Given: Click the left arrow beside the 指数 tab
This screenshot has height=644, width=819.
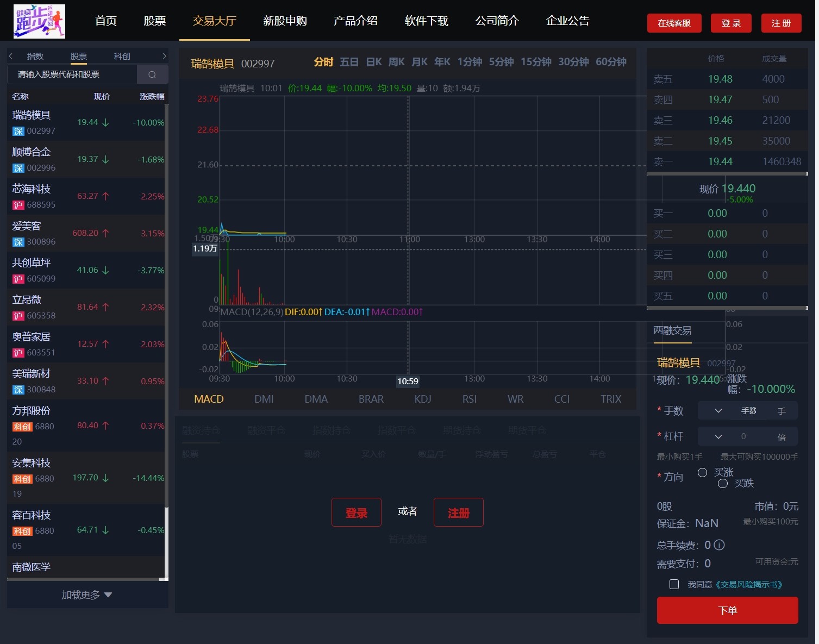Looking at the screenshot, I should pos(11,56).
